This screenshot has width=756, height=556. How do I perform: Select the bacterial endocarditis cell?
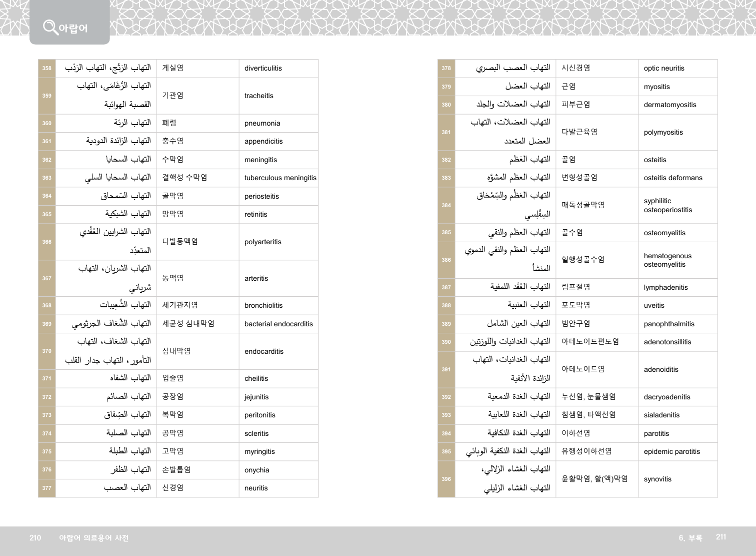point(278,324)
